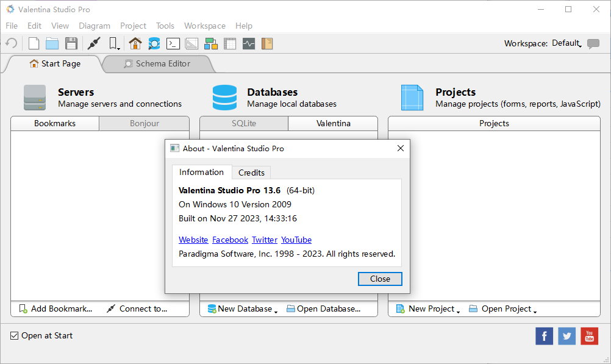The image size is (611, 364).
Task: Open the Project menu
Action: click(x=133, y=26)
